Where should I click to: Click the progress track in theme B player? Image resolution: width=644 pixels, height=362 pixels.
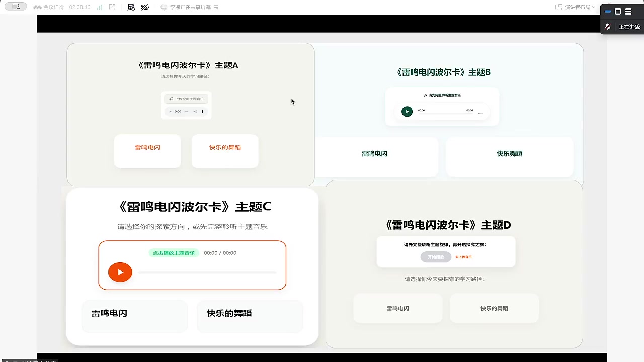click(445, 114)
